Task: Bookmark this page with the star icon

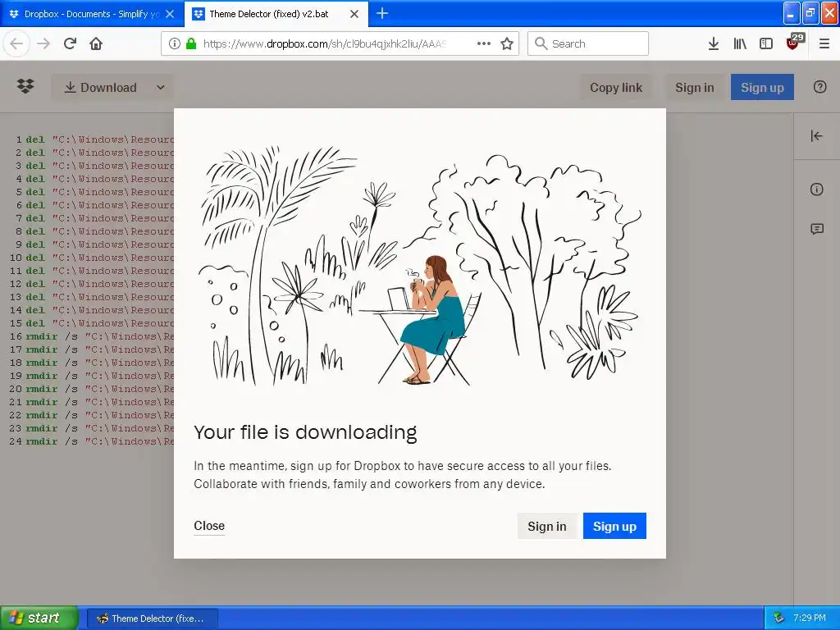Action: [507, 43]
